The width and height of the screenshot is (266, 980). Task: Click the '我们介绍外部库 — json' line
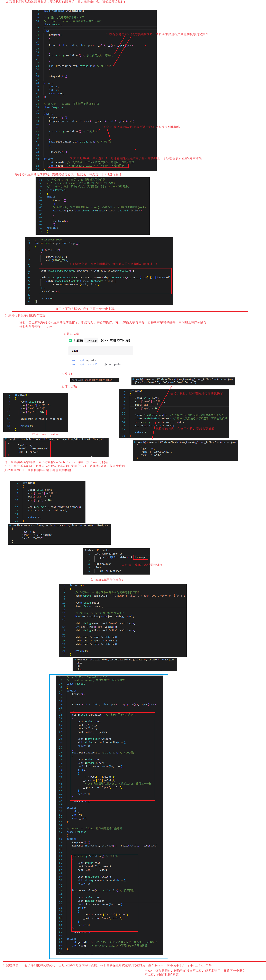[x=36, y=326]
